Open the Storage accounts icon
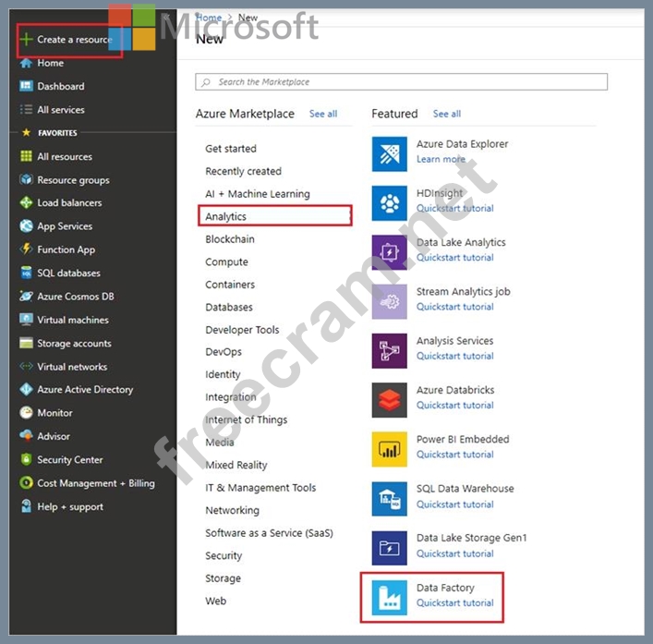653x644 pixels. coord(26,343)
